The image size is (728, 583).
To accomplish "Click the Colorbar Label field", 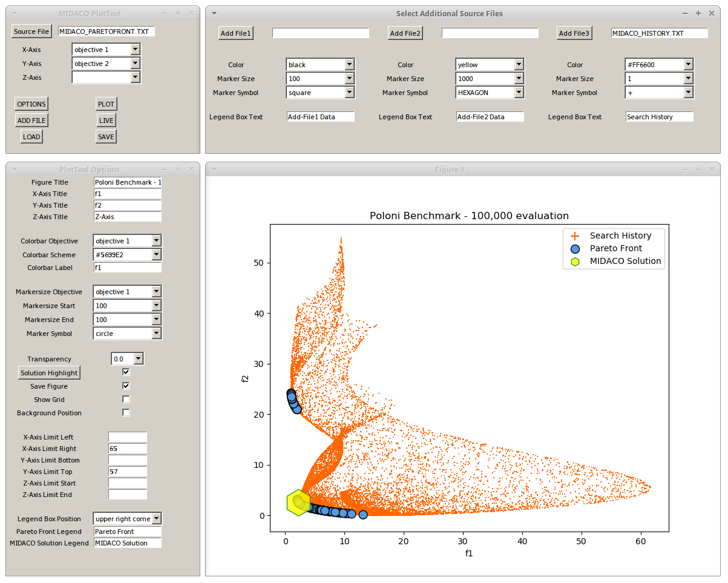I will pyautogui.click(x=128, y=268).
